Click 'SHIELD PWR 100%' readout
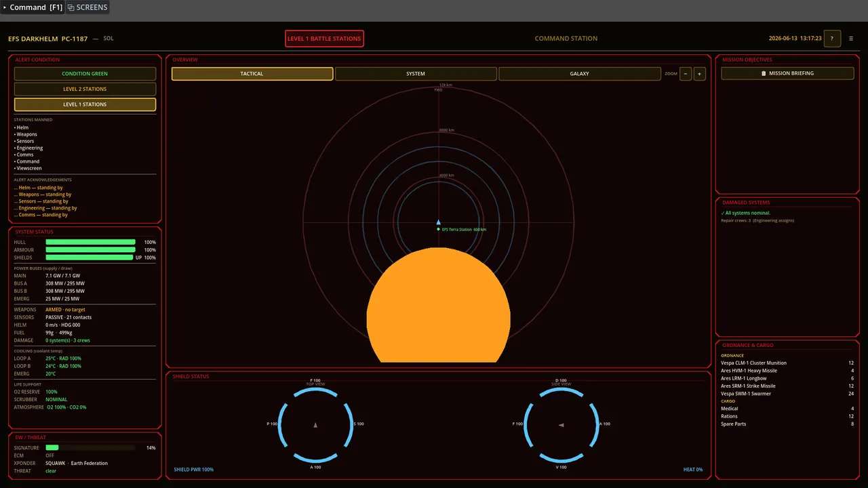The image size is (868, 488). 193,470
